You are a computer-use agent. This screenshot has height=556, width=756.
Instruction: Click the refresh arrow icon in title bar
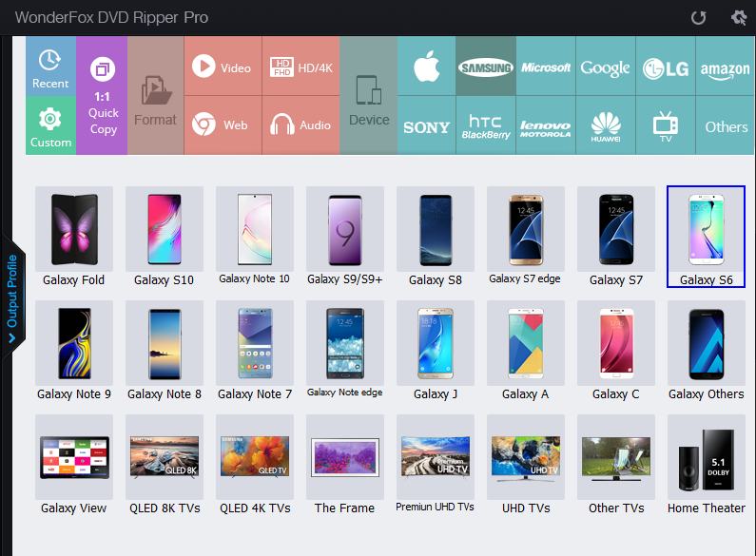(x=698, y=18)
